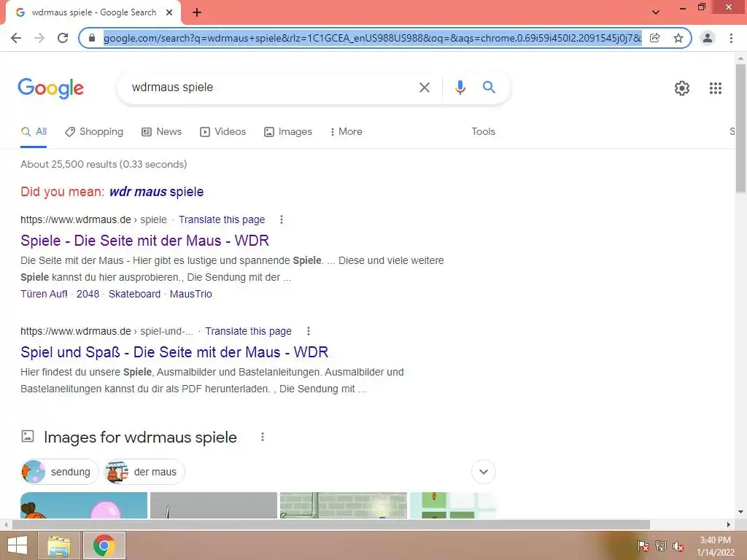The image size is (747, 560).
Task: Open the Türen Auf! sitelink
Action: pyautogui.click(x=44, y=295)
